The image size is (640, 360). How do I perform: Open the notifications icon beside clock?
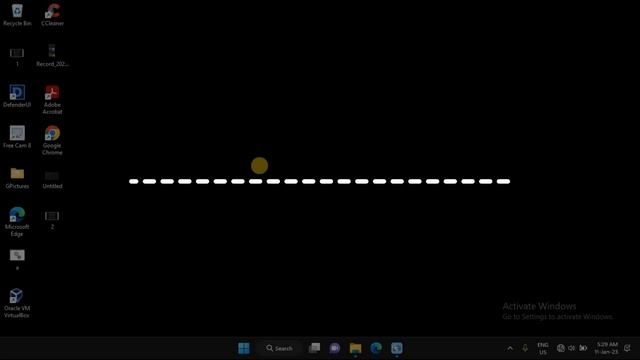tap(627, 348)
